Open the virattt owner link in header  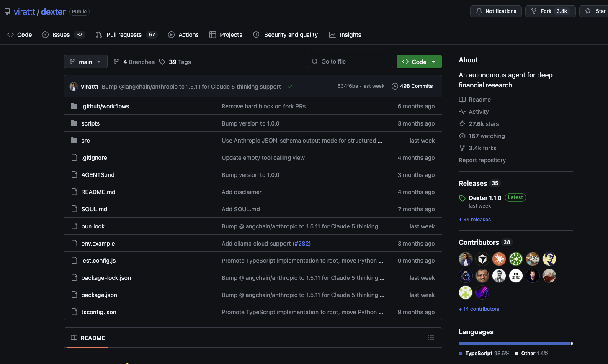tap(24, 12)
